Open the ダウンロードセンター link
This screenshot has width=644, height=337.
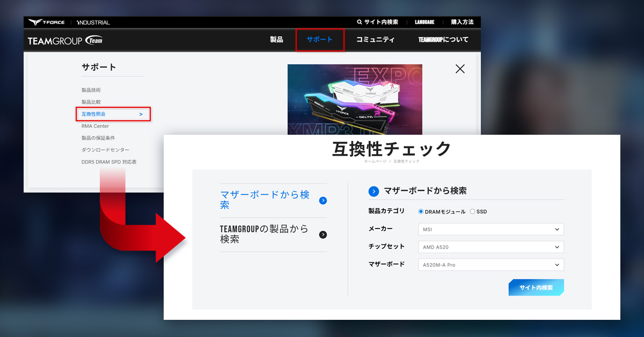(106, 150)
